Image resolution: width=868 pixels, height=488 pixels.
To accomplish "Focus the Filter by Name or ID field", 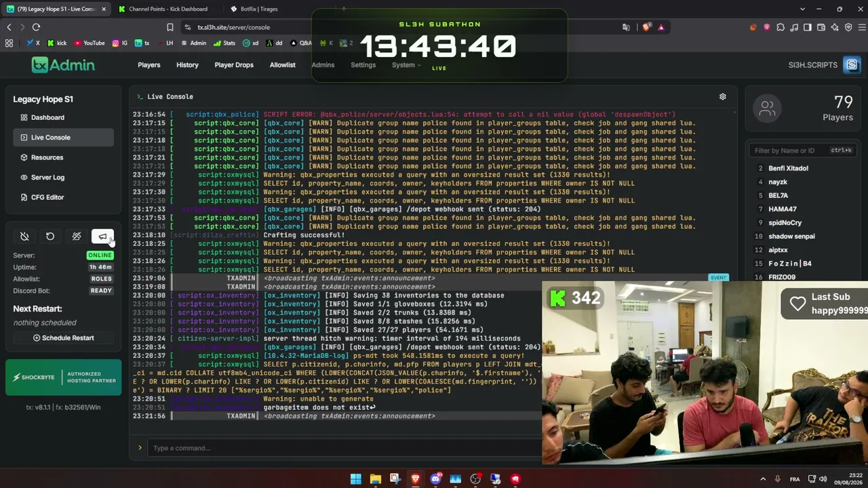I will click(802, 150).
